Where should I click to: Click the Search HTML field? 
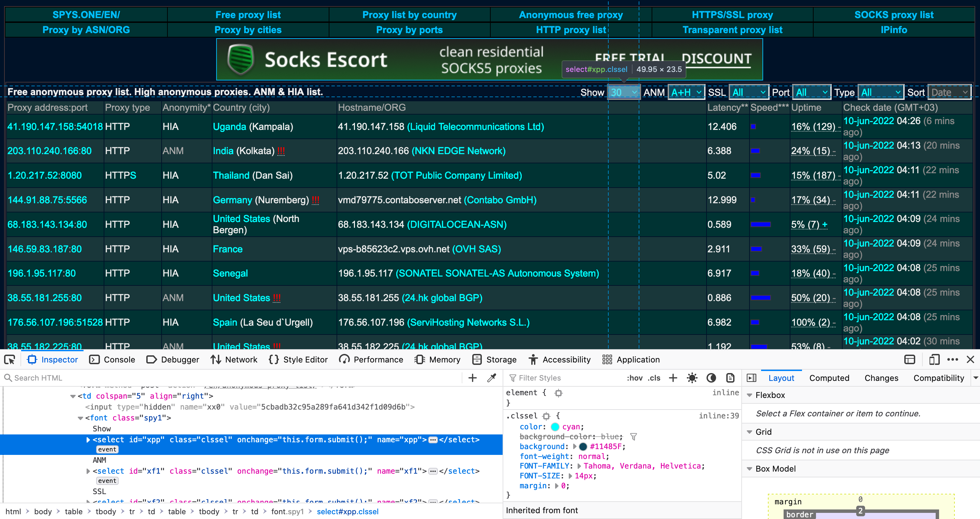pyautogui.click(x=232, y=378)
